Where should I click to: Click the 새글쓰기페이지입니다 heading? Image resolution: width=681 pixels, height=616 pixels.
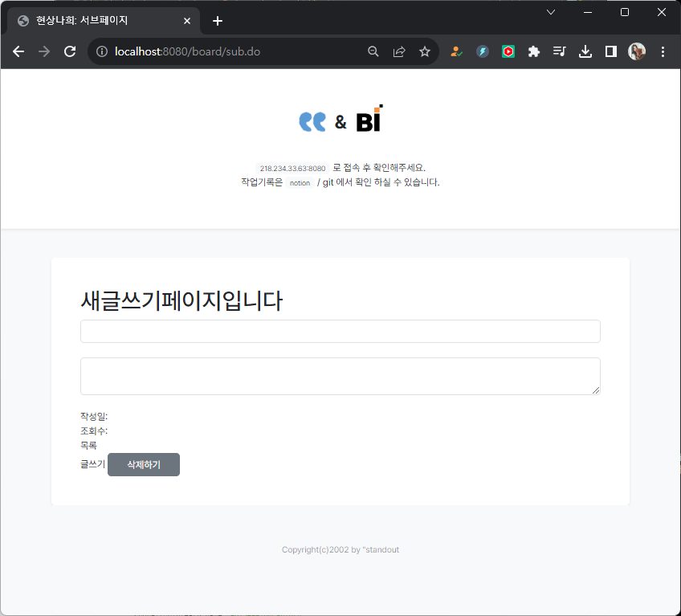coord(181,300)
